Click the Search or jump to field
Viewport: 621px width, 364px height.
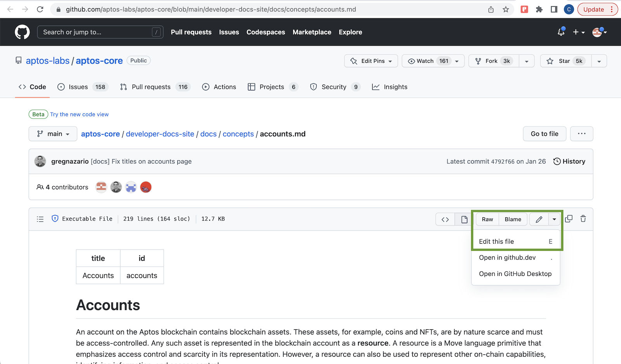tap(100, 32)
